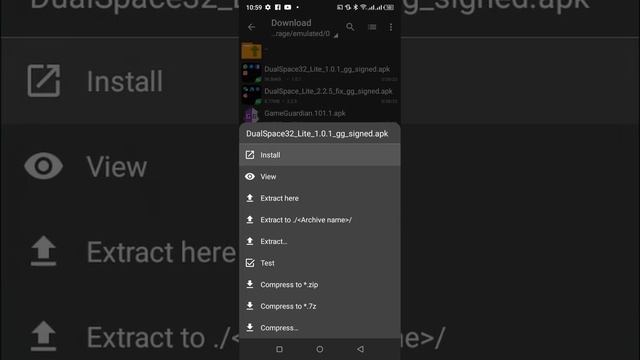640x360 pixels.
Task: Tap the upload arrow icon beside Extract here
Action: point(250,198)
